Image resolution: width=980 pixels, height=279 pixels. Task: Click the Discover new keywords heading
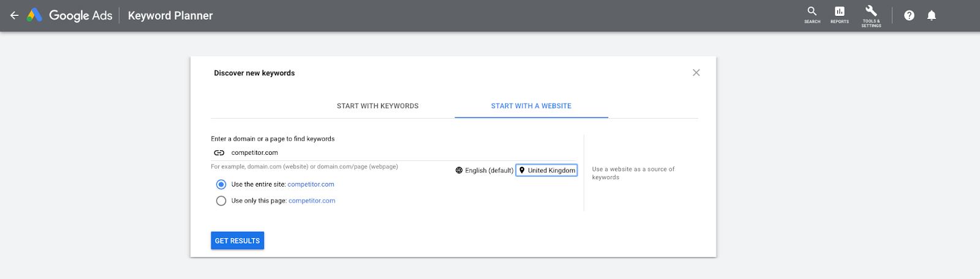(x=254, y=73)
